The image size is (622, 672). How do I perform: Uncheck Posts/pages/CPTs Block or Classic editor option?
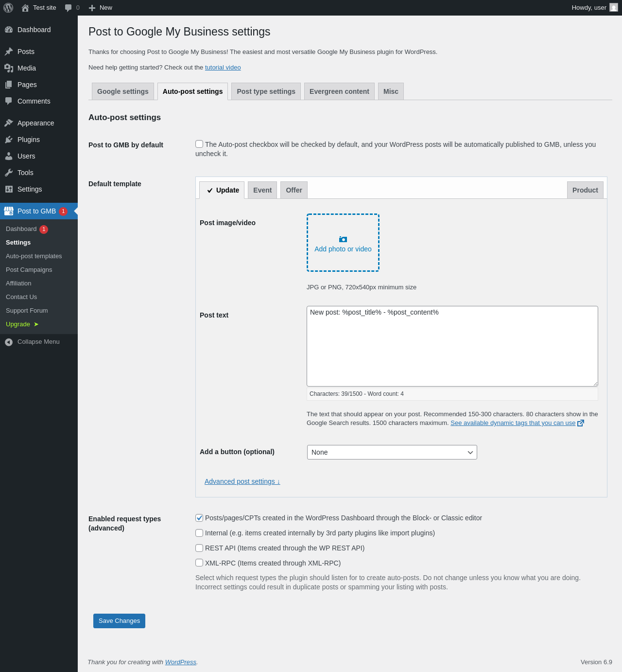[x=199, y=518]
